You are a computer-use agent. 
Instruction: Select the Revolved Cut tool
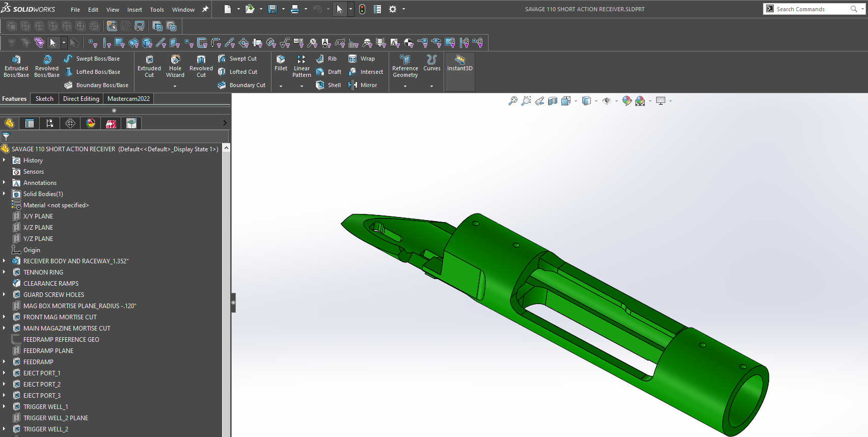(x=201, y=66)
